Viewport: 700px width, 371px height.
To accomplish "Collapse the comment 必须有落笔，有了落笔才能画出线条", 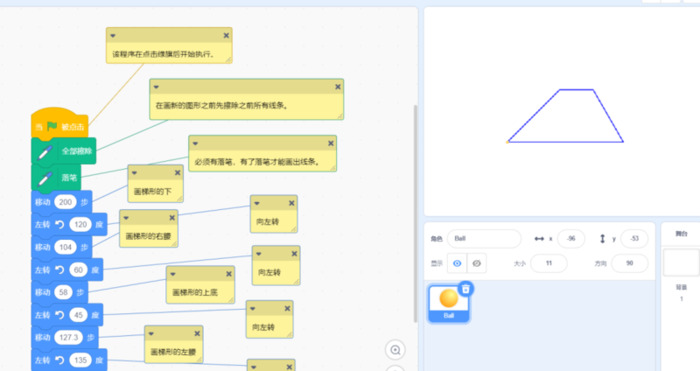I will pyautogui.click(x=195, y=143).
